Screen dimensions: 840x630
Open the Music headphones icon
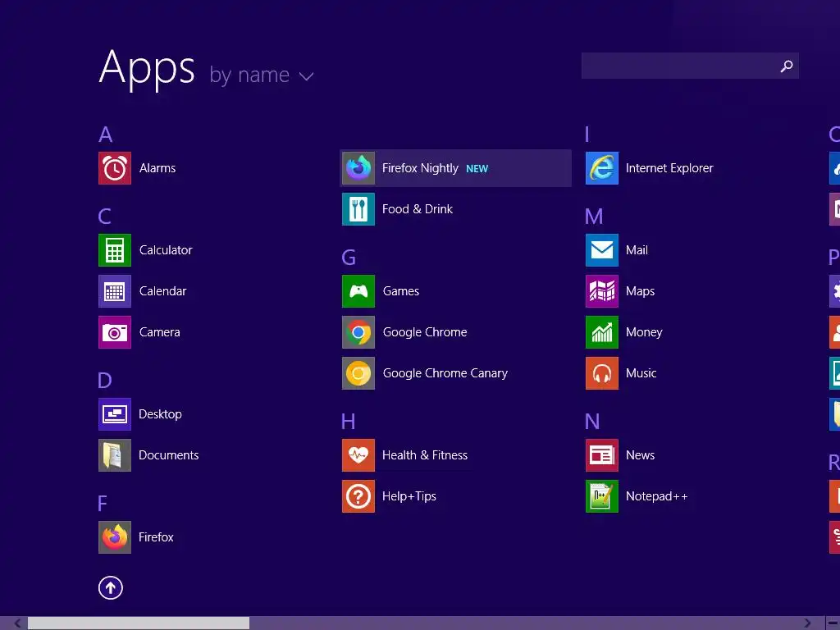(602, 373)
